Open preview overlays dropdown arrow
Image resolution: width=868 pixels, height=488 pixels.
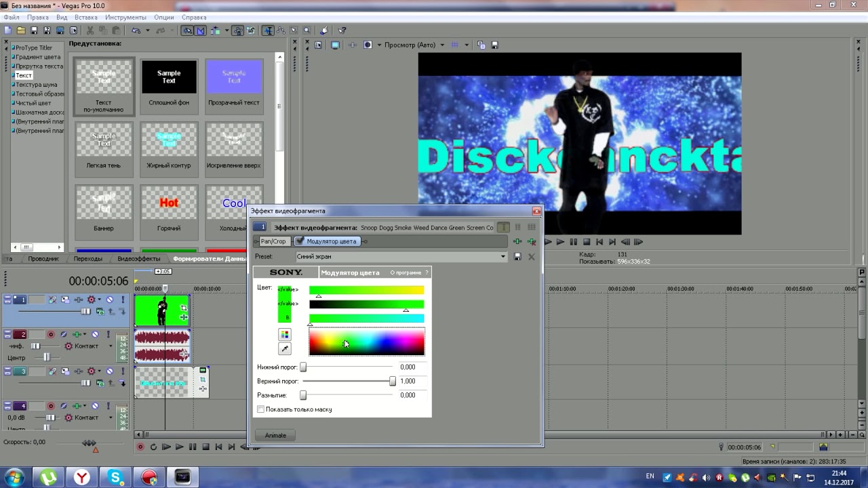(x=467, y=45)
